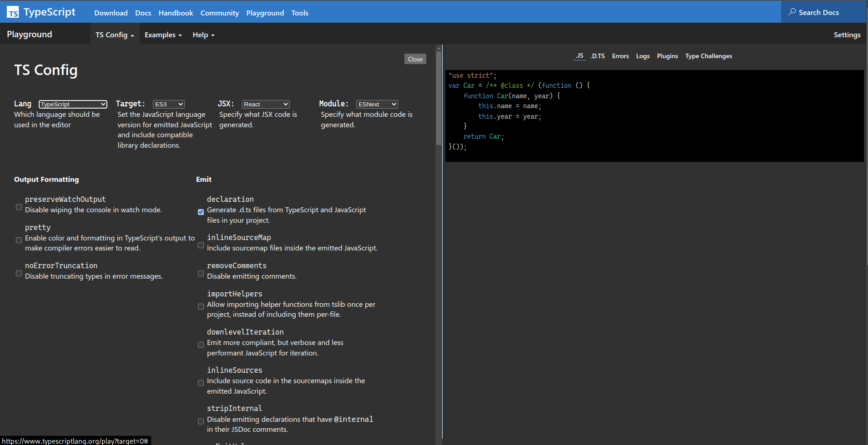
Task: Expand the Help menu
Action: pyautogui.click(x=203, y=35)
